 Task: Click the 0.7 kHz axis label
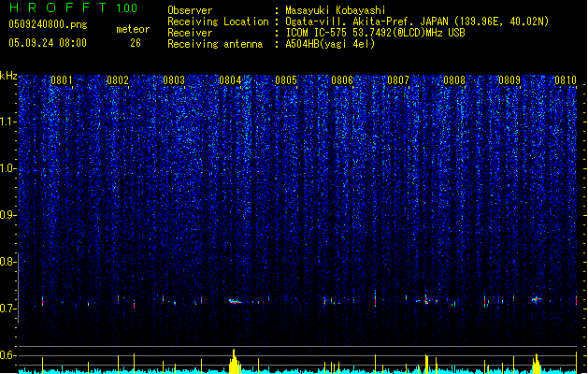pos(7,309)
